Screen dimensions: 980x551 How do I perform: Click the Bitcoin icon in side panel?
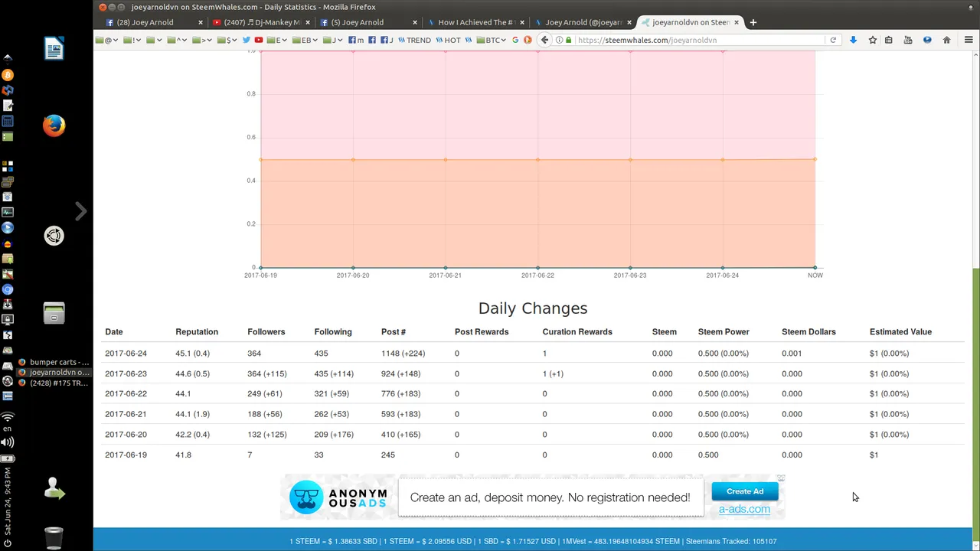tap(8, 75)
